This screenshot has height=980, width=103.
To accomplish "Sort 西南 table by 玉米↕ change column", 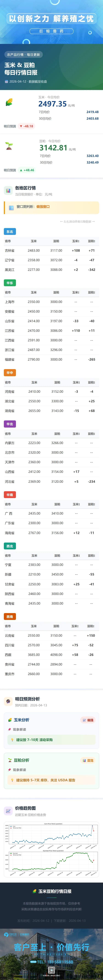I will 75,626.
